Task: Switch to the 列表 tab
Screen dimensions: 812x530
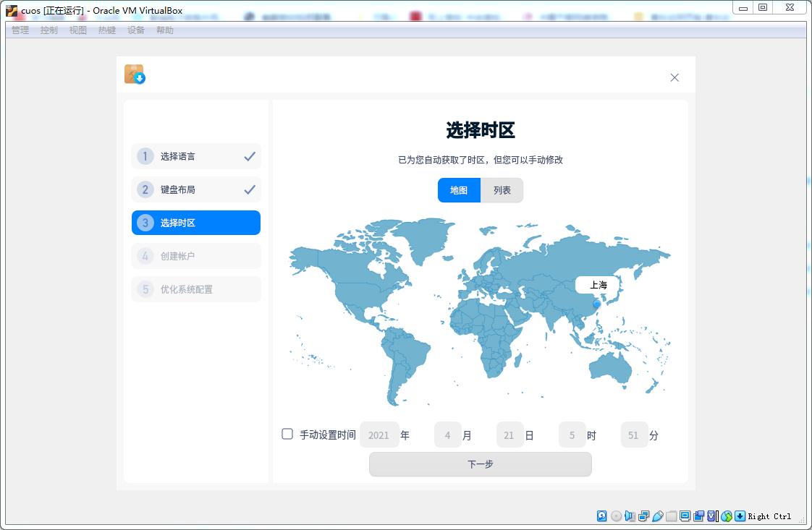Action: pos(502,190)
